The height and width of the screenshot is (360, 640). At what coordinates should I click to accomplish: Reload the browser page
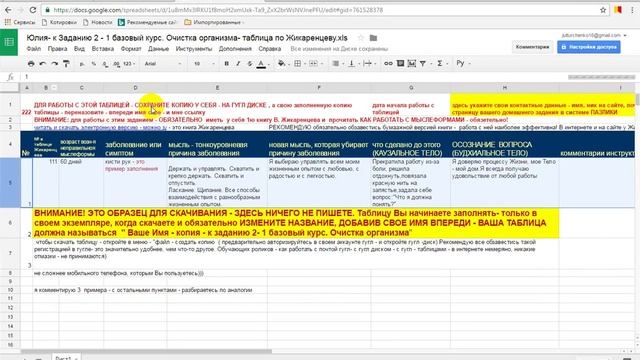pos(33,10)
